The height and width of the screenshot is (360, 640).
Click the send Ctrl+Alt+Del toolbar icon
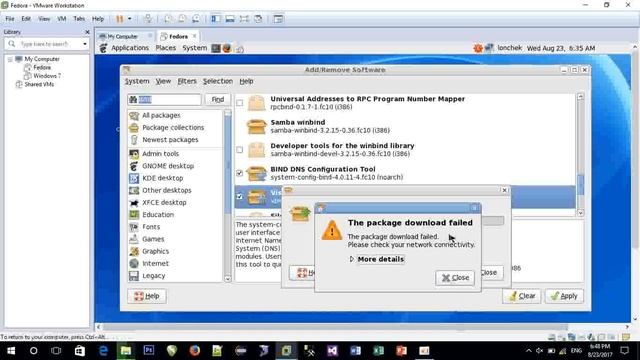pyautogui.click(x=148, y=19)
